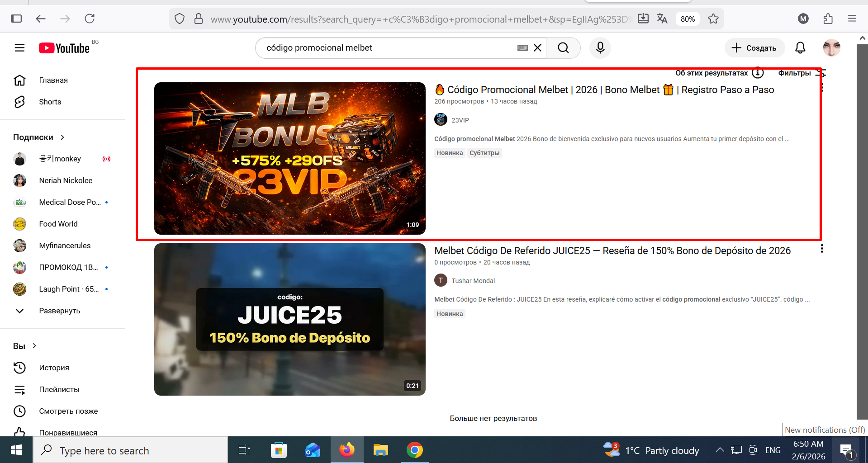Screen dimensions: 868x463
Task: Expand the Подписки subscriptions section
Action: (x=39, y=137)
